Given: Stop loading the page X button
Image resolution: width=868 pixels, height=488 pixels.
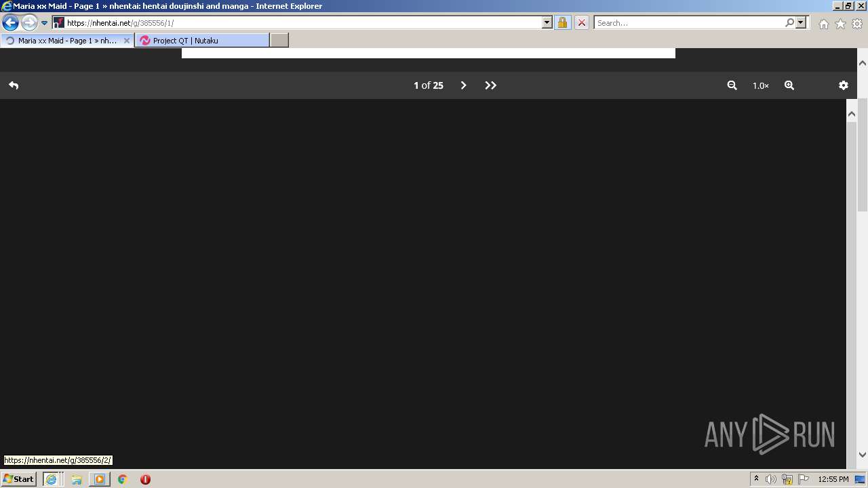Looking at the screenshot, I should [x=581, y=22].
